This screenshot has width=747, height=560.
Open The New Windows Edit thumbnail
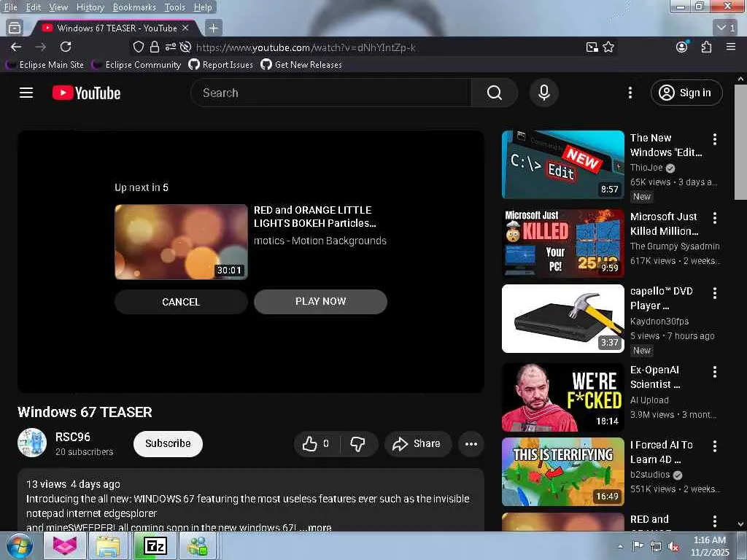click(x=563, y=165)
